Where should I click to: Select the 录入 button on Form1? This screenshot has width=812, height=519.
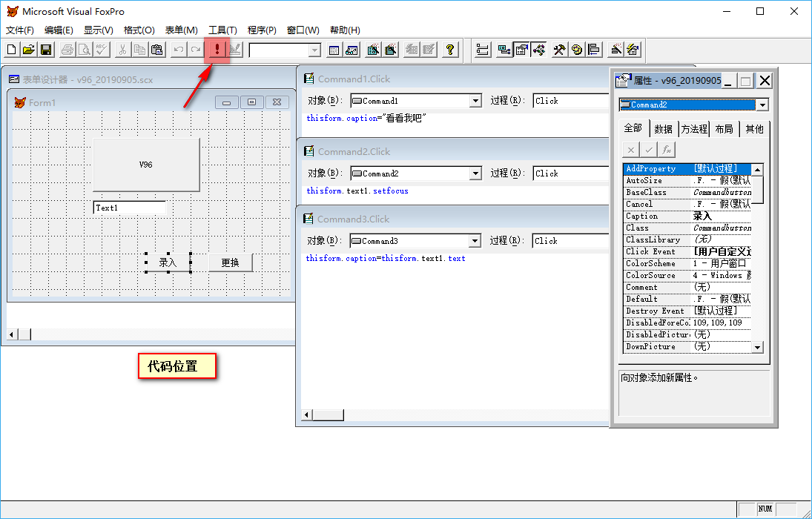point(168,262)
